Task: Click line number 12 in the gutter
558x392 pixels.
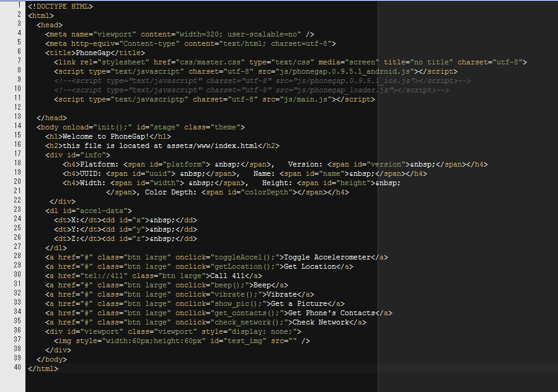Action: click(17, 108)
